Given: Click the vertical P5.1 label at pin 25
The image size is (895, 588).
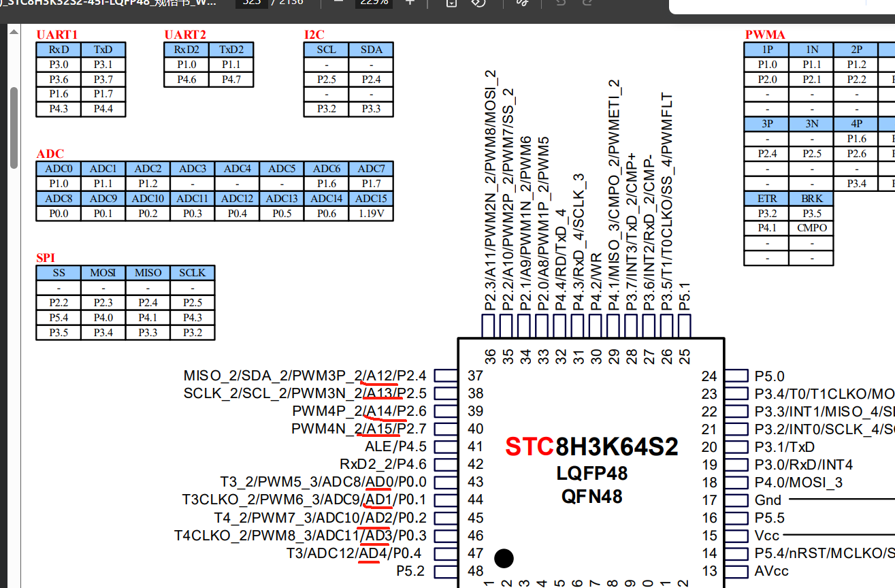Looking at the screenshot, I should click(684, 297).
